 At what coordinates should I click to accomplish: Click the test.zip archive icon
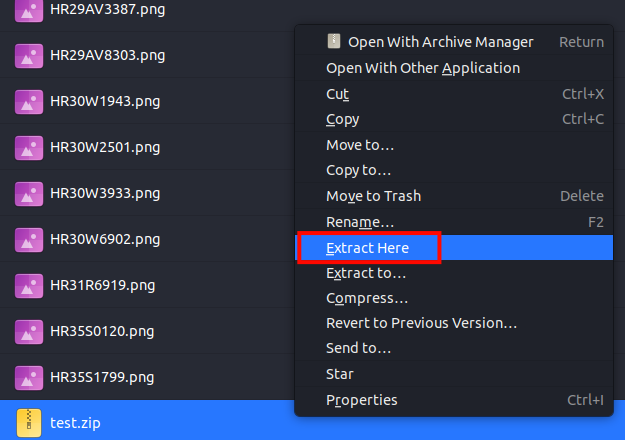pos(29,423)
